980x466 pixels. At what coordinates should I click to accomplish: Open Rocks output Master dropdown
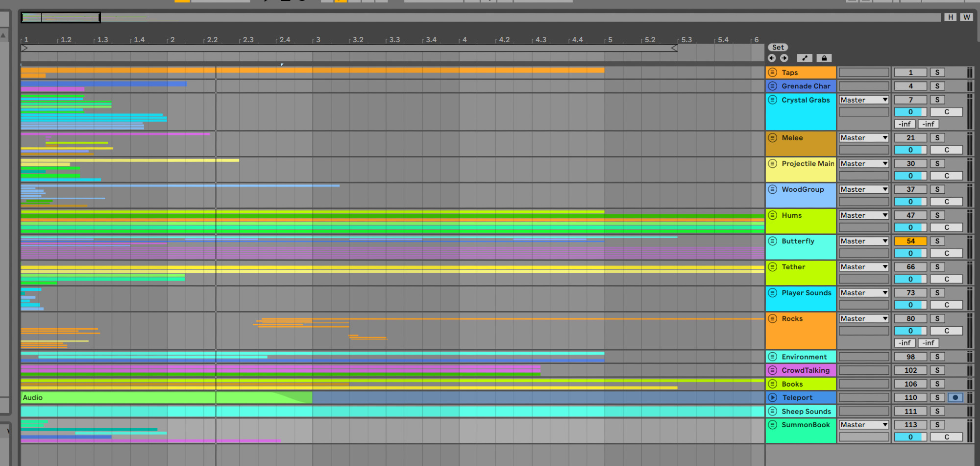pos(864,318)
